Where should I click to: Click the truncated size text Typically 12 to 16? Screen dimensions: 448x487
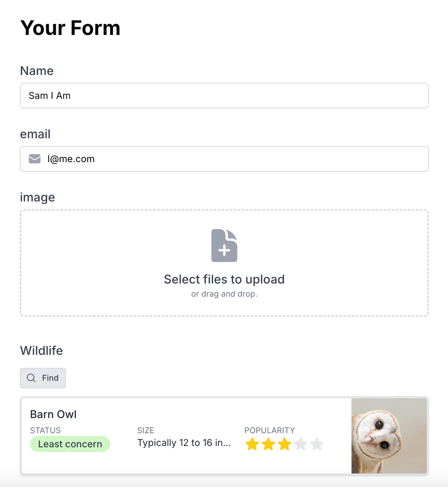click(x=184, y=443)
